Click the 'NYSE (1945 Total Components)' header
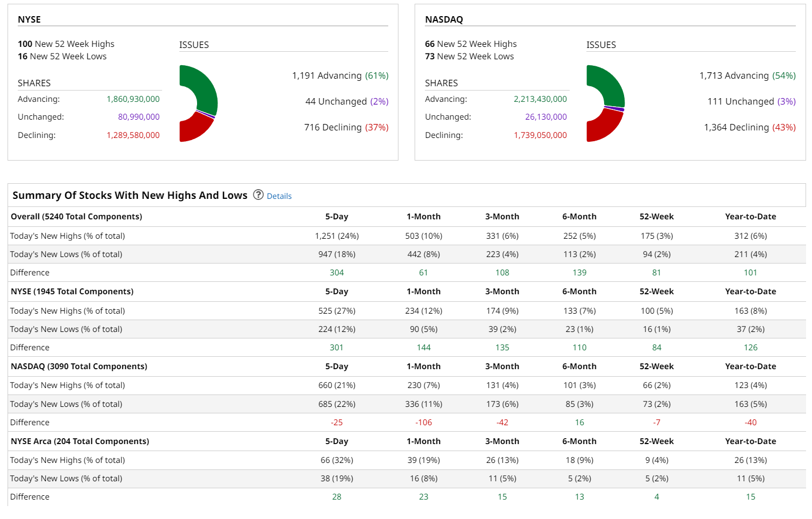This screenshot has height=519, width=812. click(x=72, y=292)
